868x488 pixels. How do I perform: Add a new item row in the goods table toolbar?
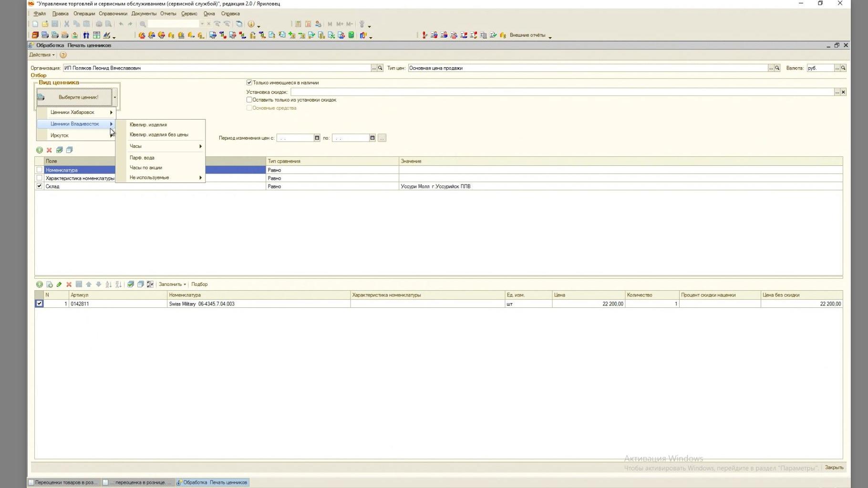coord(40,285)
